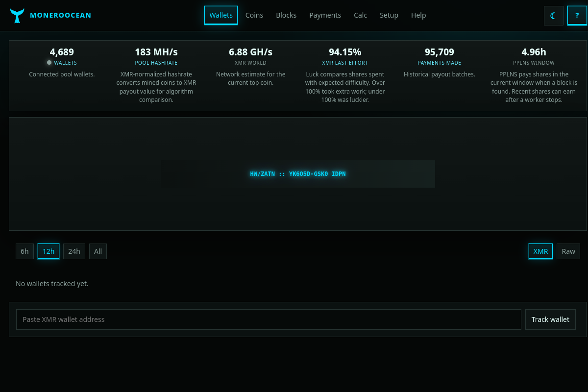Click the 94.15% effort value

345,52
